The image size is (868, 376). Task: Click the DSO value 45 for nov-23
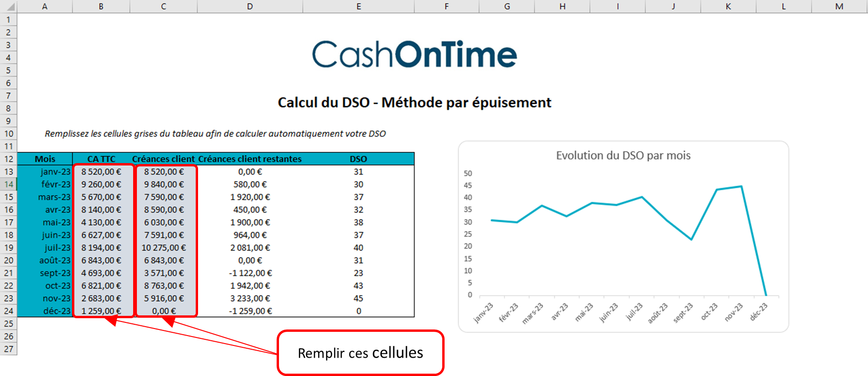click(358, 298)
